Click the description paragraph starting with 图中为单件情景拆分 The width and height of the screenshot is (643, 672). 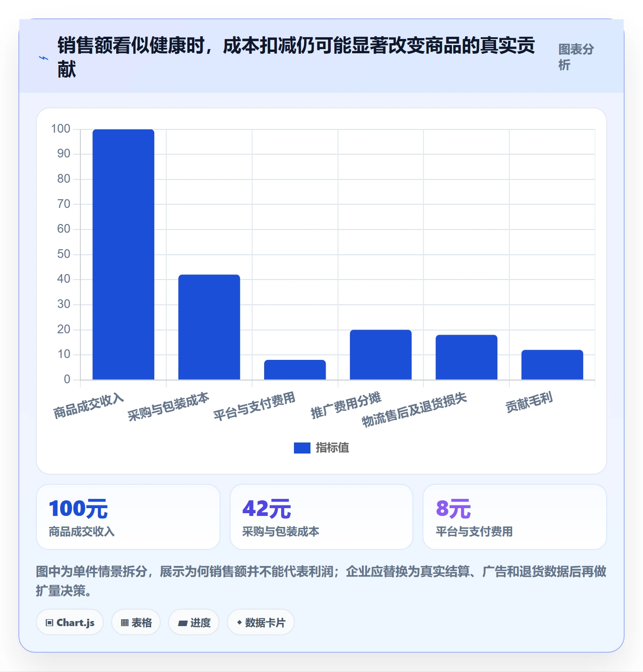coord(321,581)
